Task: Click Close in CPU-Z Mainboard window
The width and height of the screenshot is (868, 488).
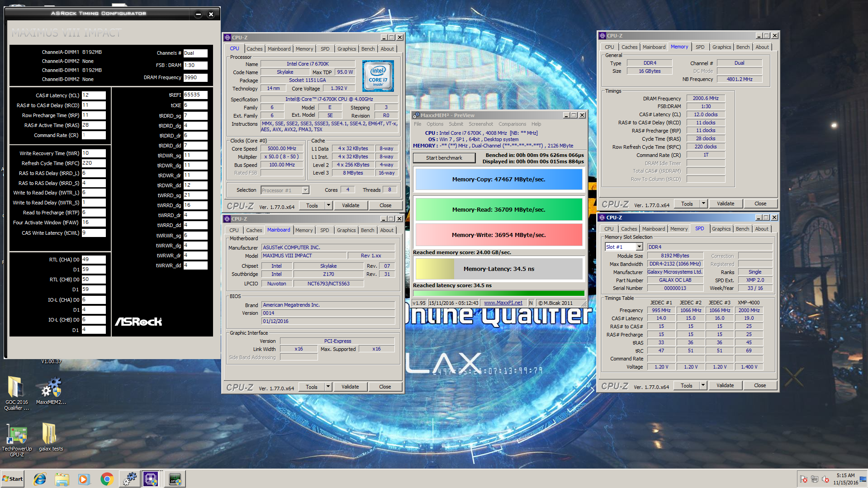Action: (x=385, y=387)
